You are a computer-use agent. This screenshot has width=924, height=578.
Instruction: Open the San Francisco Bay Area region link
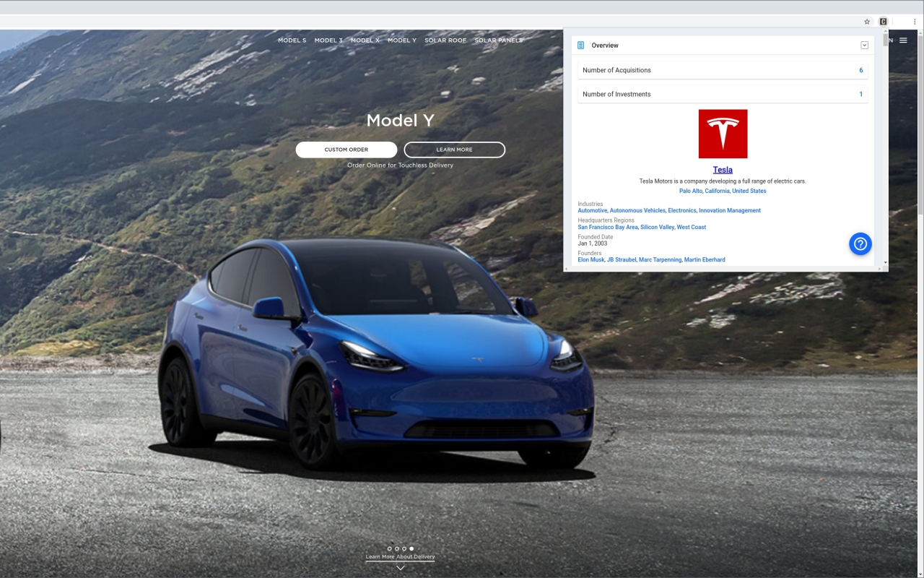tap(608, 228)
